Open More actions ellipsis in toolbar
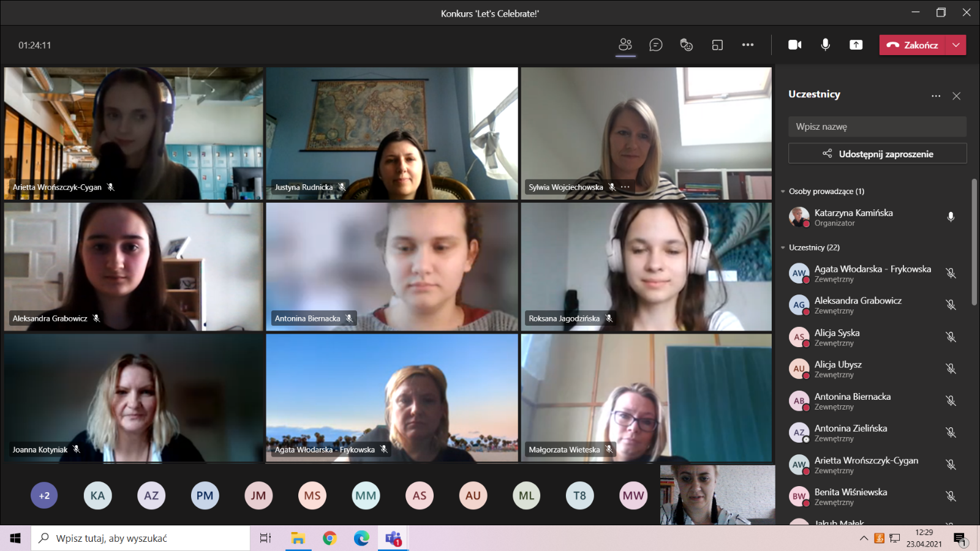980x551 pixels. click(748, 45)
